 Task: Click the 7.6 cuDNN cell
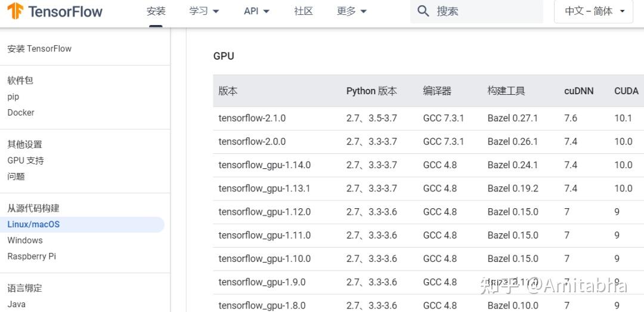[571, 118]
